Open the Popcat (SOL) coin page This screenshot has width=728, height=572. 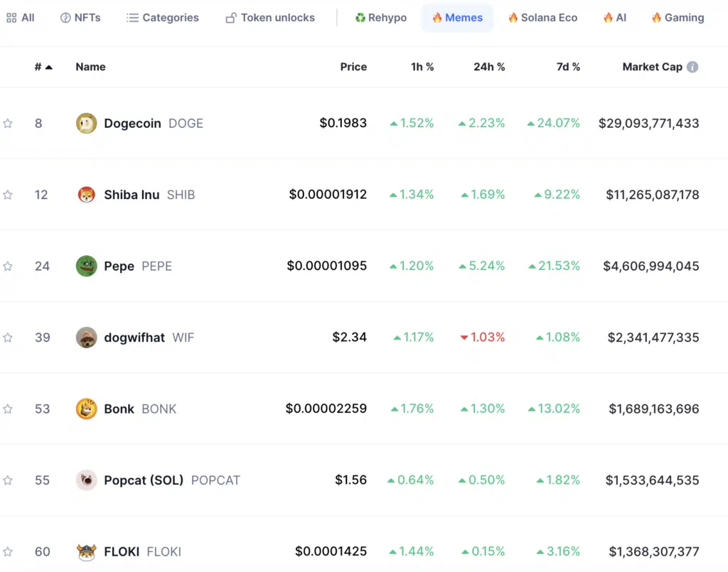point(144,480)
